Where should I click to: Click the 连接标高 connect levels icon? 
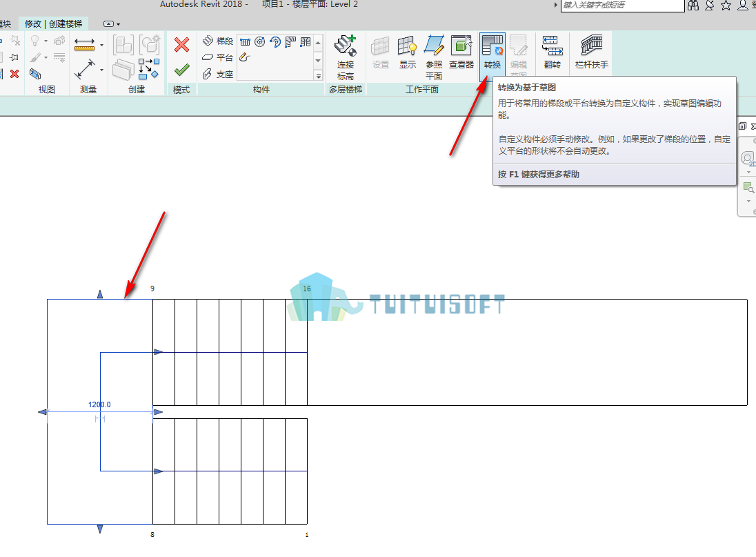pyautogui.click(x=345, y=57)
